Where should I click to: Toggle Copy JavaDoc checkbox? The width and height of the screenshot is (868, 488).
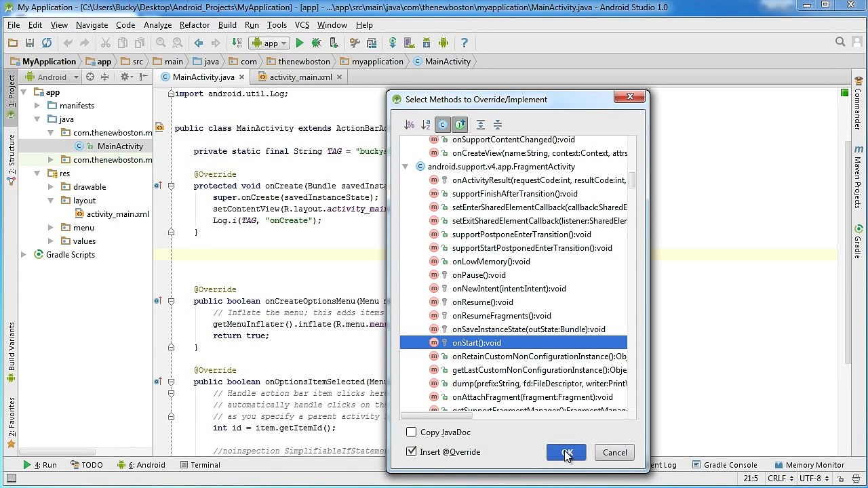tap(412, 432)
